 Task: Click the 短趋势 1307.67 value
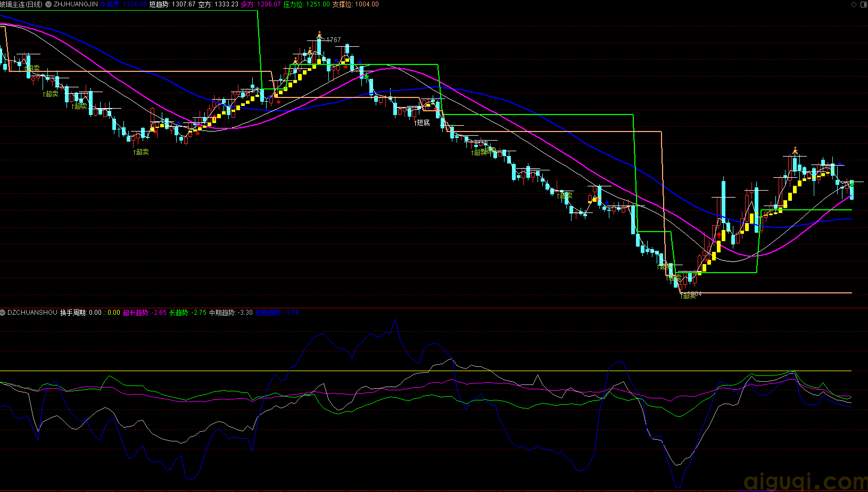(x=172, y=4)
